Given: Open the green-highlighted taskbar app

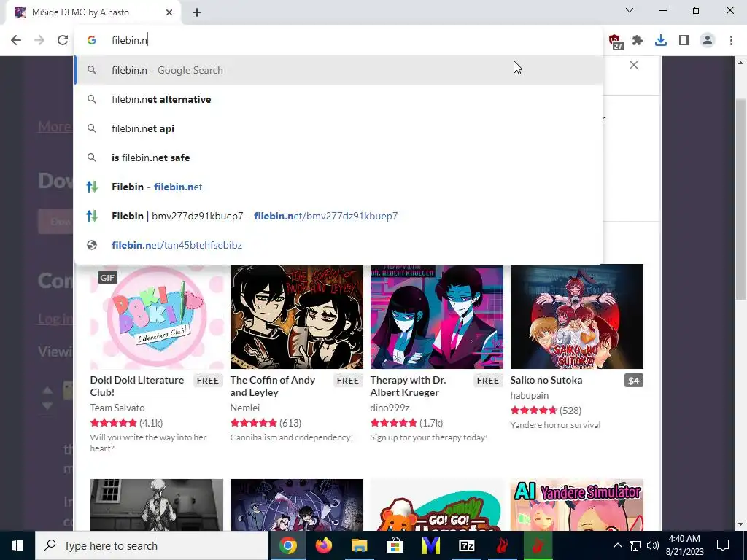Looking at the screenshot, I should (538, 545).
